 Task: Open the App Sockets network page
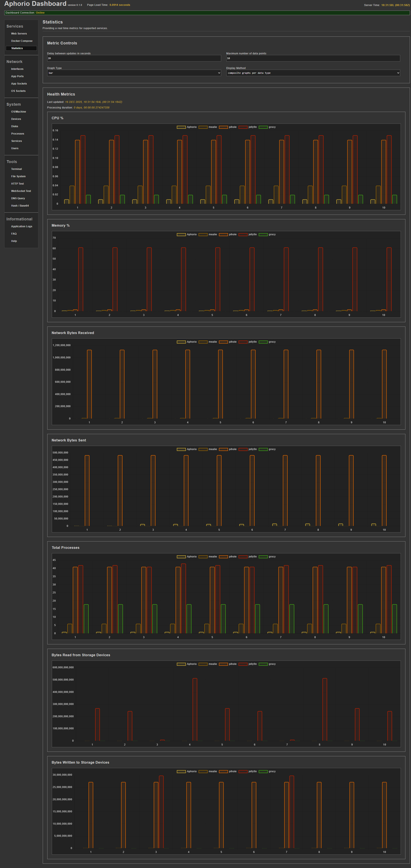point(19,84)
